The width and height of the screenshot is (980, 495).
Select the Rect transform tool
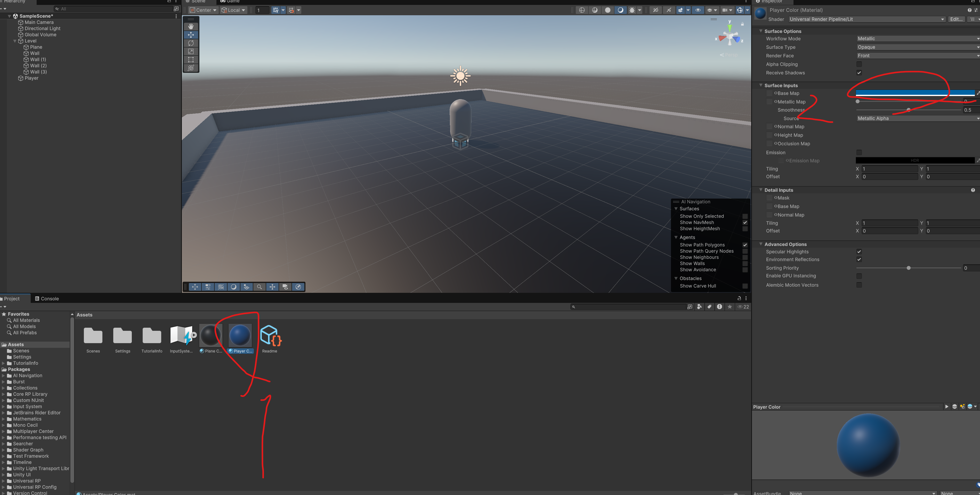click(191, 60)
